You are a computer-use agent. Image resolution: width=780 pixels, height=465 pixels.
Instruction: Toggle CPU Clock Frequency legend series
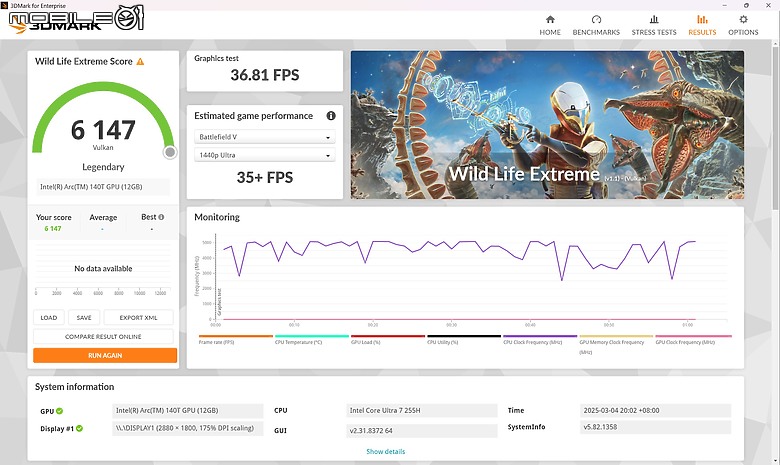coord(540,340)
